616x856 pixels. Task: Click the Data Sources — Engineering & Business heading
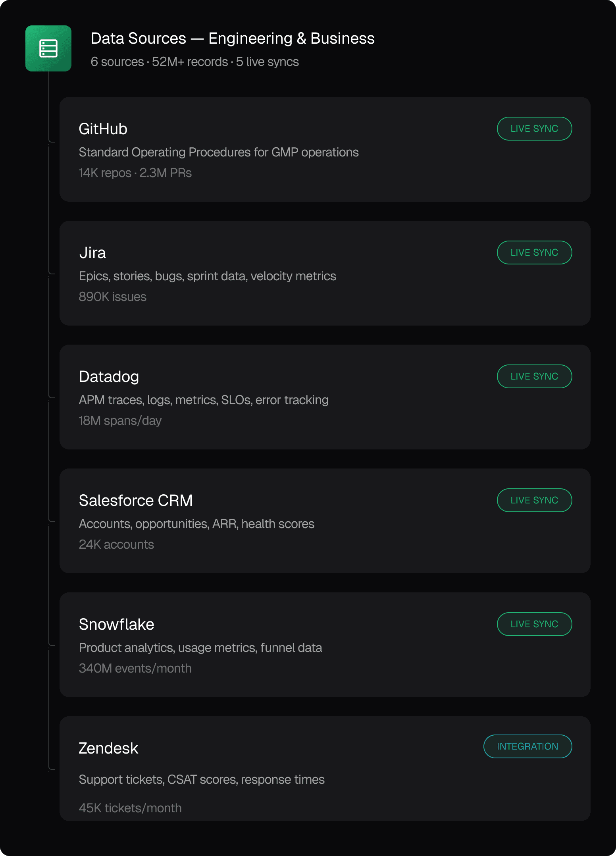233,39
